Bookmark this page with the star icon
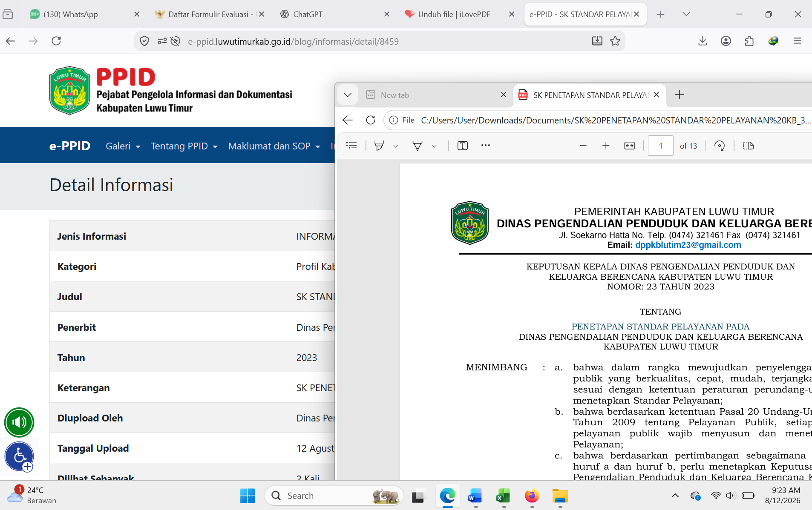812x510 pixels. coord(615,41)
